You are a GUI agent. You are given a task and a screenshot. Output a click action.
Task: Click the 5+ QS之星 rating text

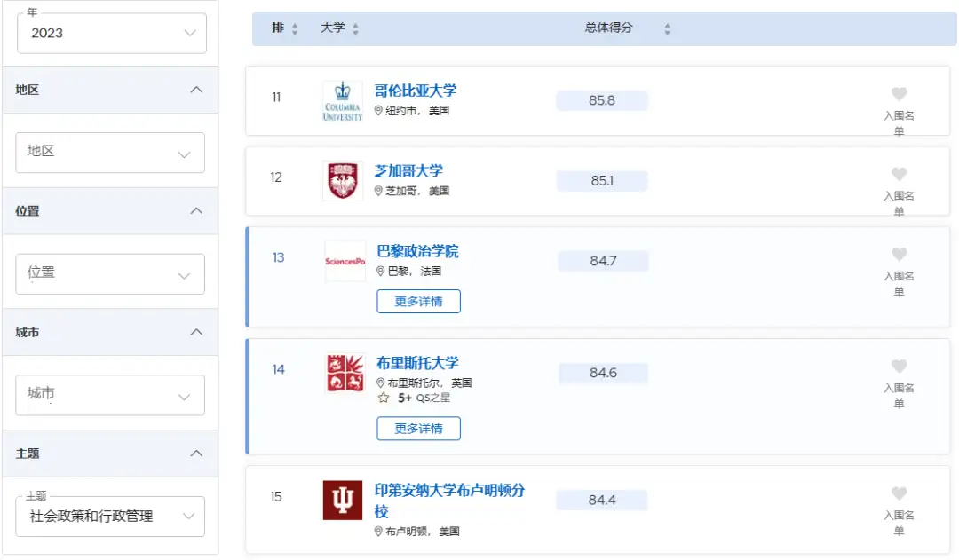click(424, 398)
